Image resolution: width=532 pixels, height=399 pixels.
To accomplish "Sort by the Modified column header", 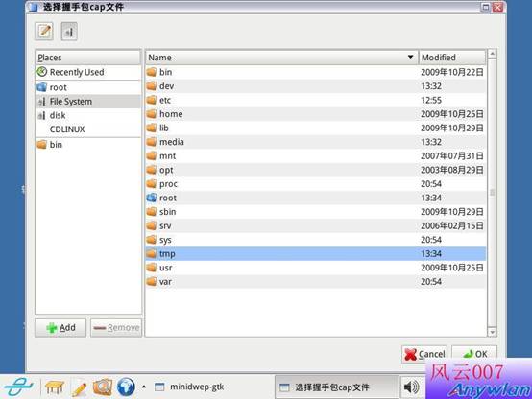I will tap(452, 58).
